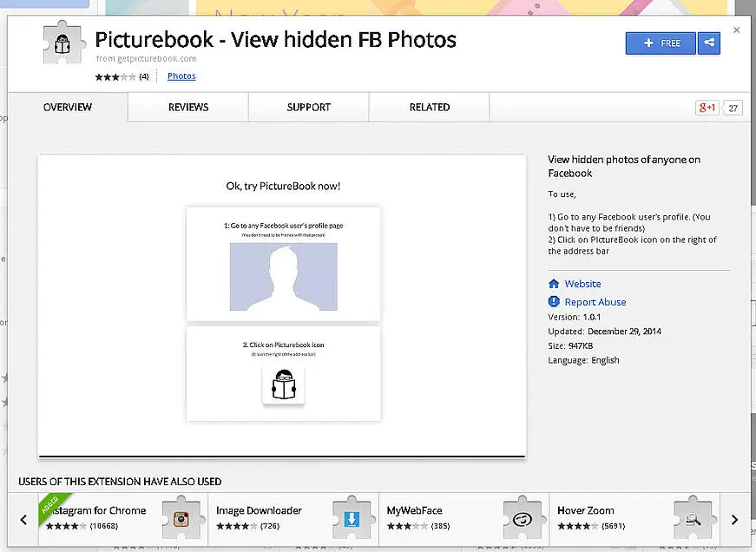Click the 'from getpicturebook.com' text

146,59
